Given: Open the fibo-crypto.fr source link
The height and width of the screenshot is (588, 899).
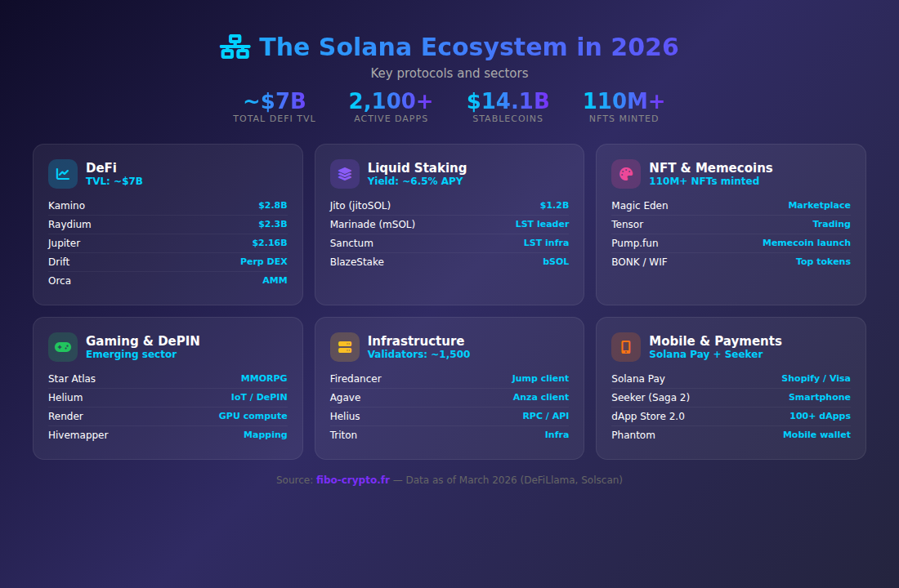Looking at the screenshot, I should pos(352,479).
